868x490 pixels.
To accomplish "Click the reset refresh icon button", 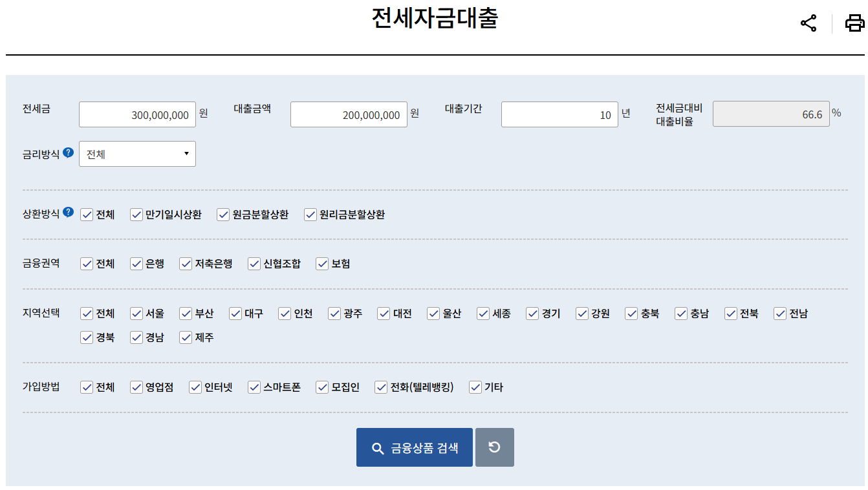I will coord(495,447).
